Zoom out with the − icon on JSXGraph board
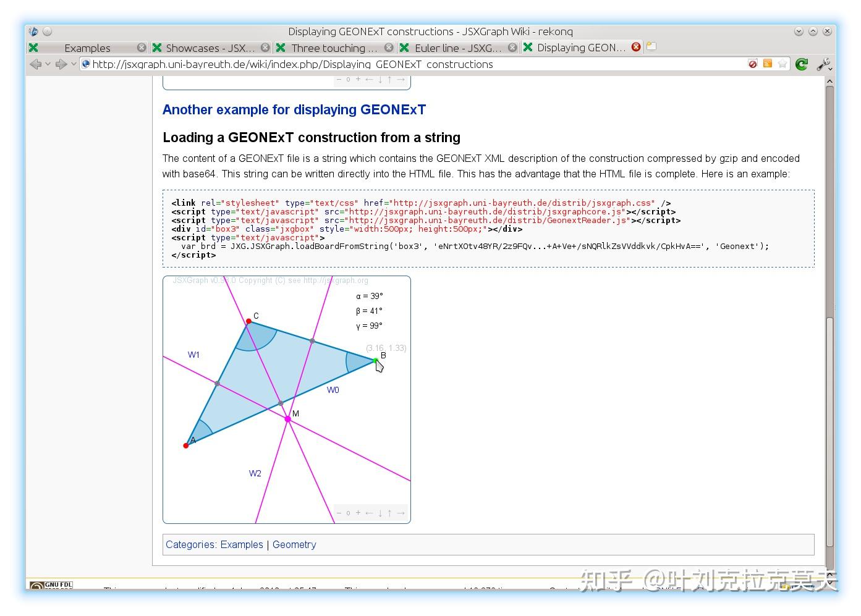This screenshot has width=861, height=616. pyautogui.click(x=339, y=513)
